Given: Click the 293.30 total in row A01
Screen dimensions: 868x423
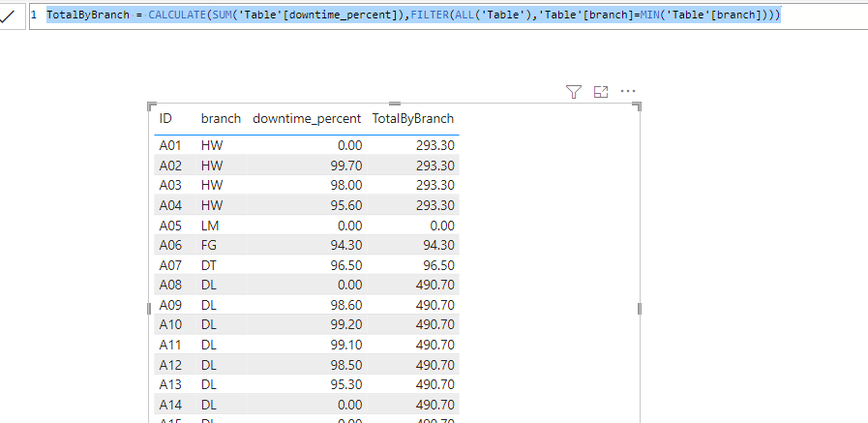Looking at the screenshot, I should pyautogui.click(x=435, y=145).
